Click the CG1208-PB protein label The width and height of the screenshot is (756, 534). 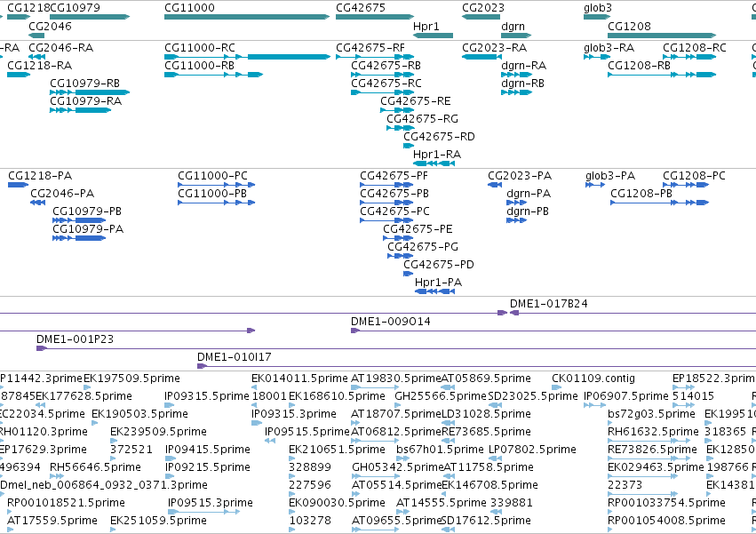point(641,194)
